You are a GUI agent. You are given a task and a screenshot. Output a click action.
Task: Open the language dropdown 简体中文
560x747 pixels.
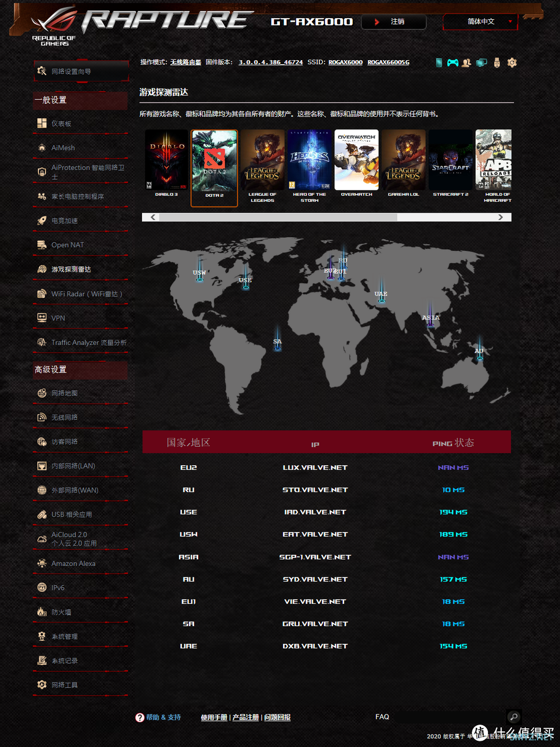(x=481, y=22)
